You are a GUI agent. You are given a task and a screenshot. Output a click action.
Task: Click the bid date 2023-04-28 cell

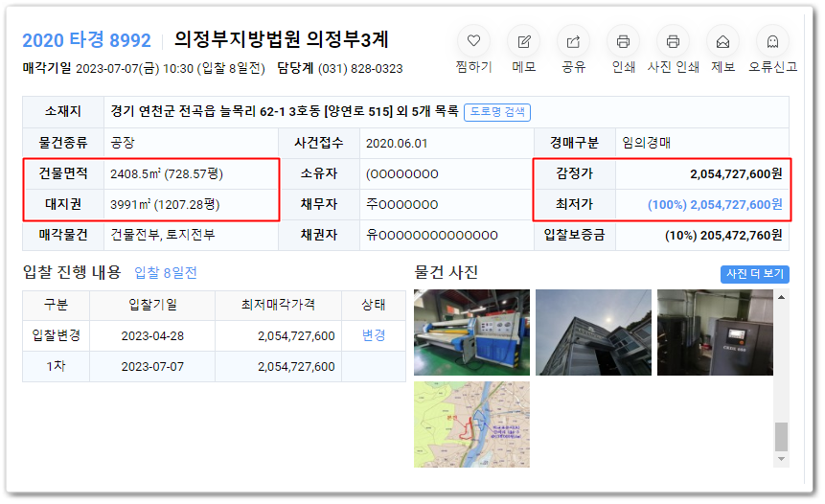tap(152, 336)
